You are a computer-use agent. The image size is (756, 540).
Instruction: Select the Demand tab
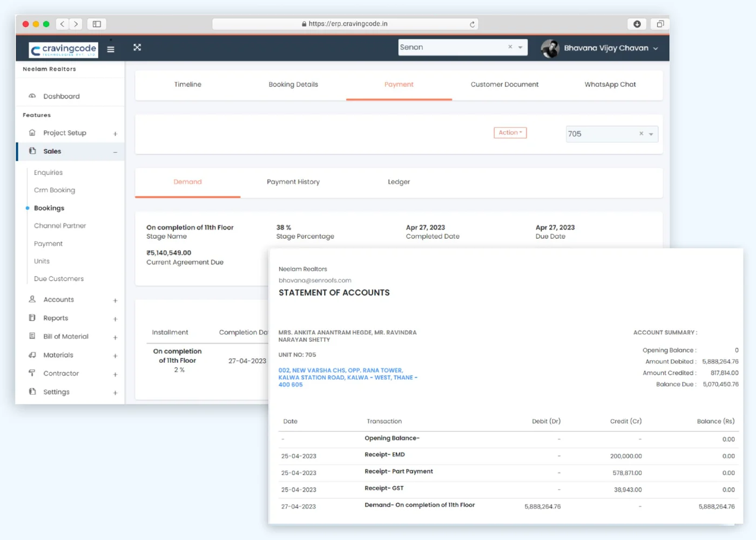(188, 182)
